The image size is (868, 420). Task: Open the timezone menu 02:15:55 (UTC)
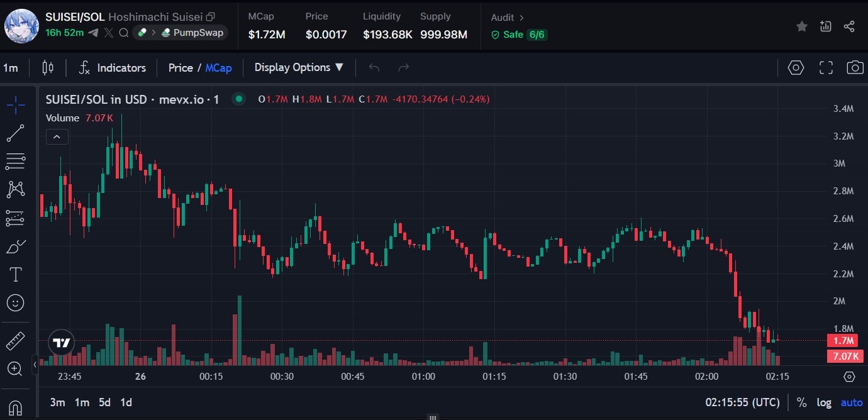click(742, 402)
